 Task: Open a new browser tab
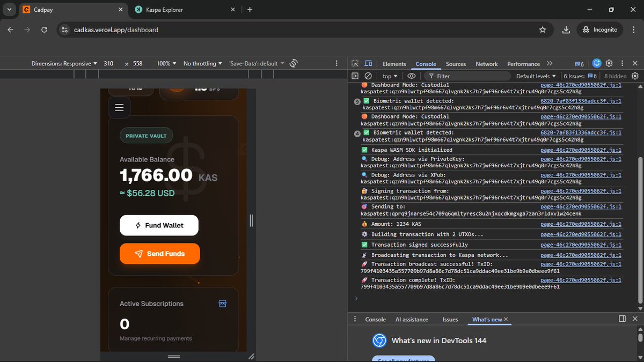point(250,10)
